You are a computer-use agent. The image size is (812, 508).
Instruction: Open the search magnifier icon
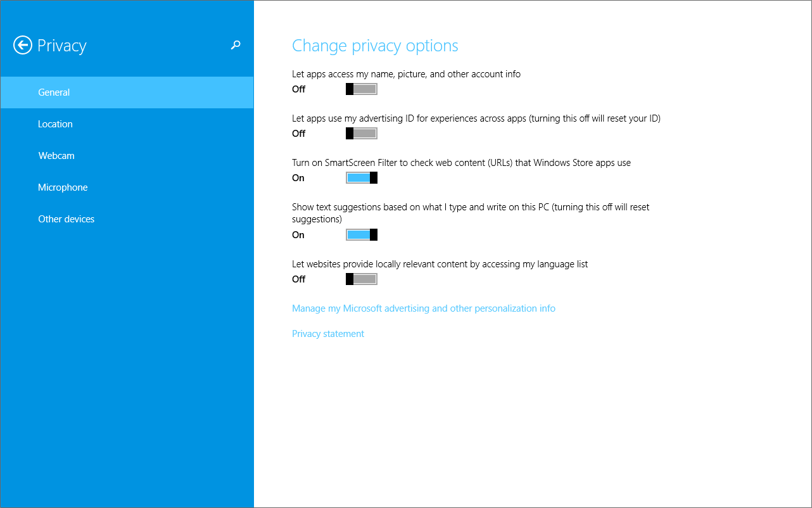(236, 45)
